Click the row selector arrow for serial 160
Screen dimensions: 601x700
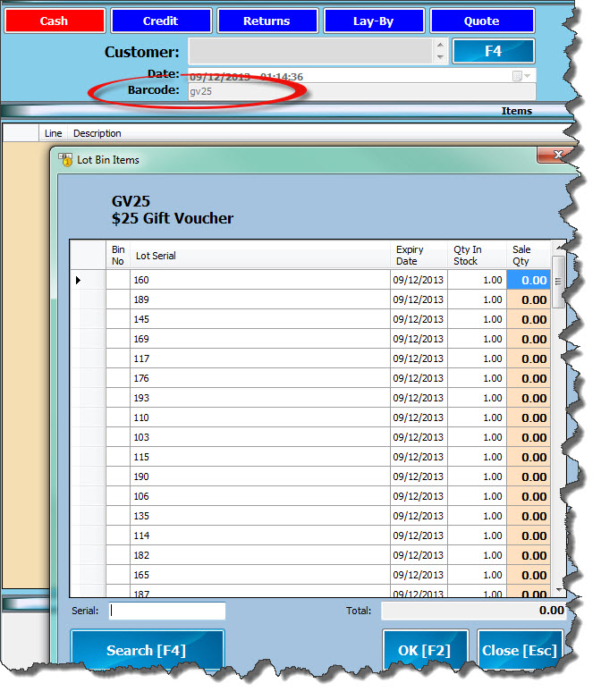78,280
